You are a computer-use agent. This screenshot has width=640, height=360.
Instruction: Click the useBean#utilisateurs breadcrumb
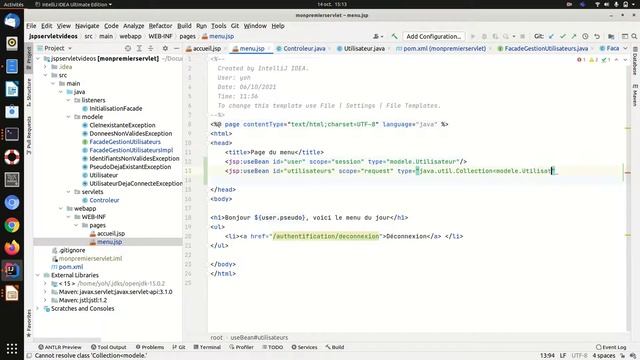coord(259,338)
